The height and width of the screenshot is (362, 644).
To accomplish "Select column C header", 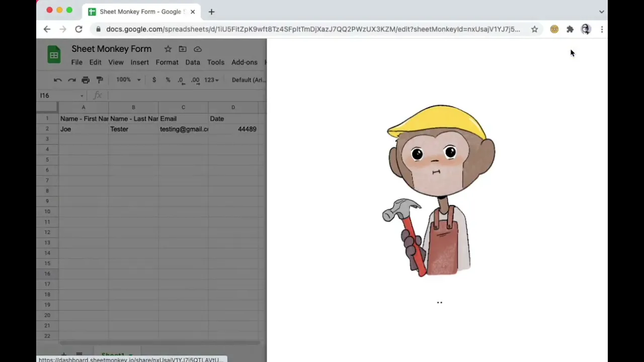I will [x=183, y=107].
